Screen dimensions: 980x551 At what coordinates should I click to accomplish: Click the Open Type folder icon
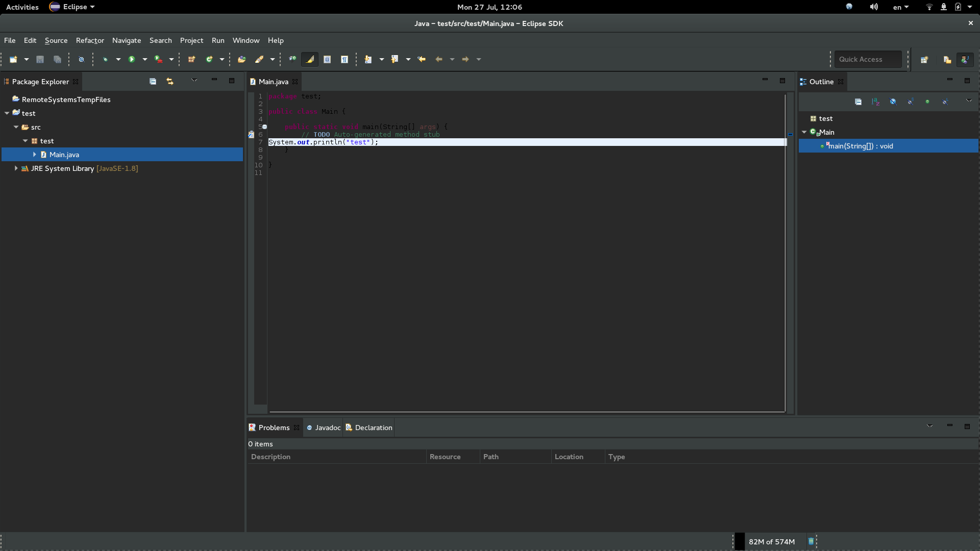(242, 59)
